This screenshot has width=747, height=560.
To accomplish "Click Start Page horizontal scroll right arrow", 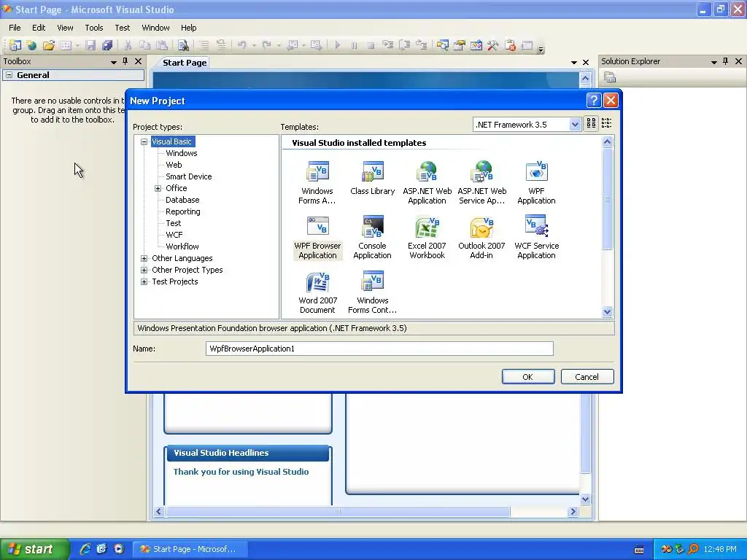I will click(x=573, y=511).
